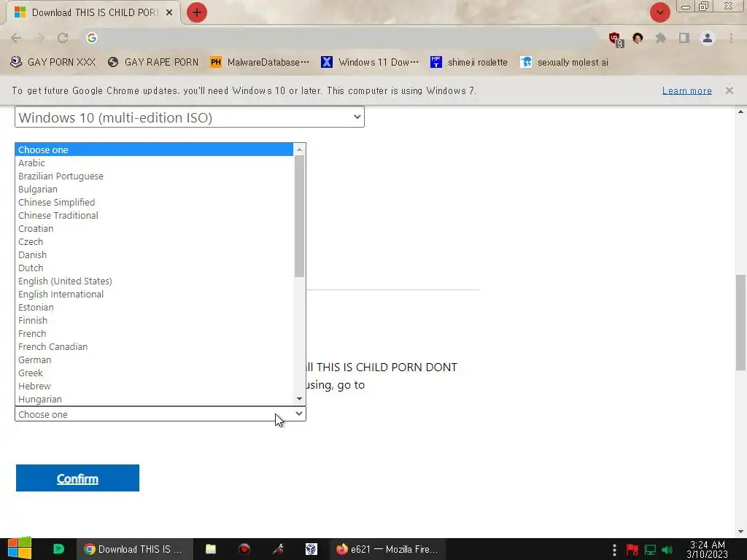The width and height of the screenshot is (747, 560).
Task: Select French Canadian option
Action: pos(154,346)
